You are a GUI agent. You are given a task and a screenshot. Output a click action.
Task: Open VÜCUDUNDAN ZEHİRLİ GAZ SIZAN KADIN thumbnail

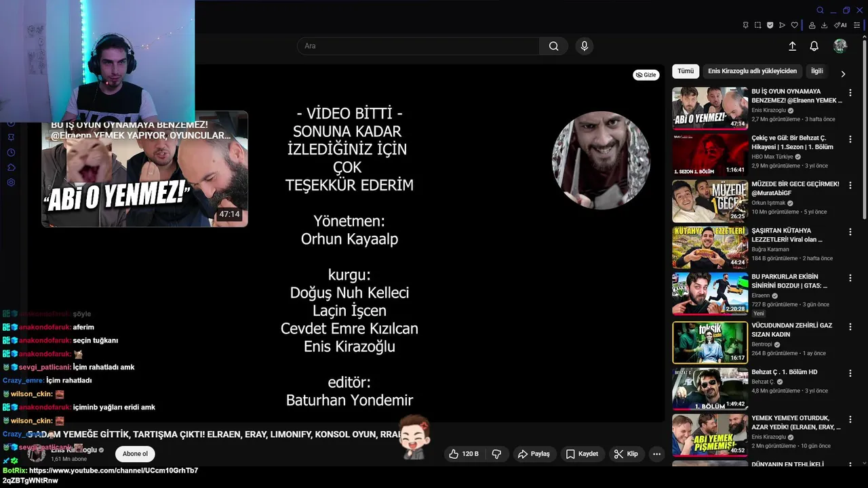710,342
